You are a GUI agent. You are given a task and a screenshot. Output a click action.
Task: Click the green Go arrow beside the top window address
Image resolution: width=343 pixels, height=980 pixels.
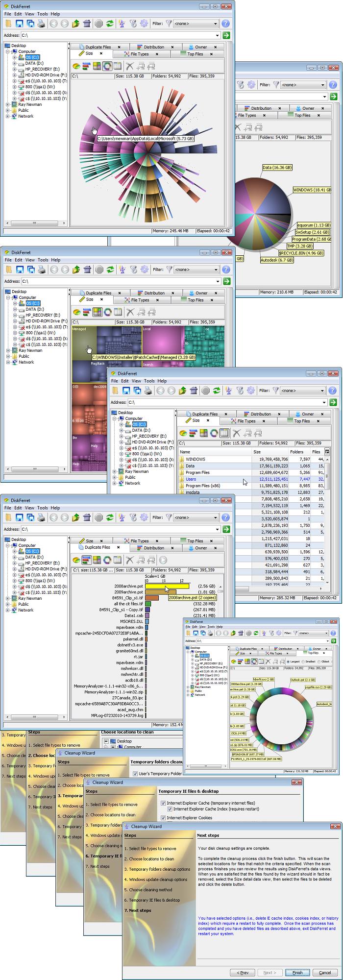point(226,35)
